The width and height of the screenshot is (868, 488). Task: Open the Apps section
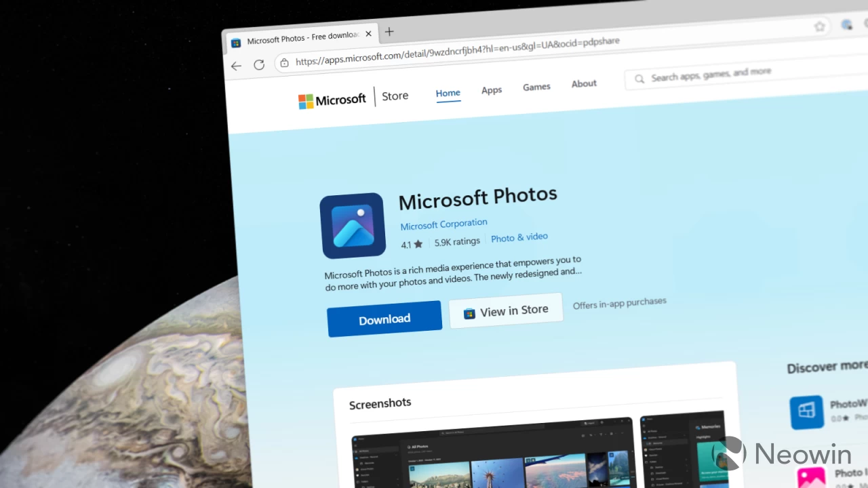pos(491,89)
